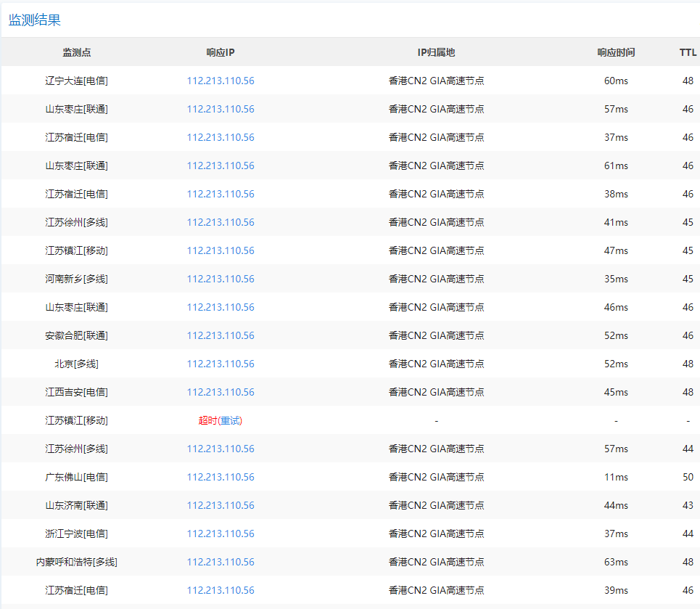Screen dimensions: 700x609
Task: Select the 辽宁大连[电信] monitoring point cell
Action: click(x=77, y=81)
